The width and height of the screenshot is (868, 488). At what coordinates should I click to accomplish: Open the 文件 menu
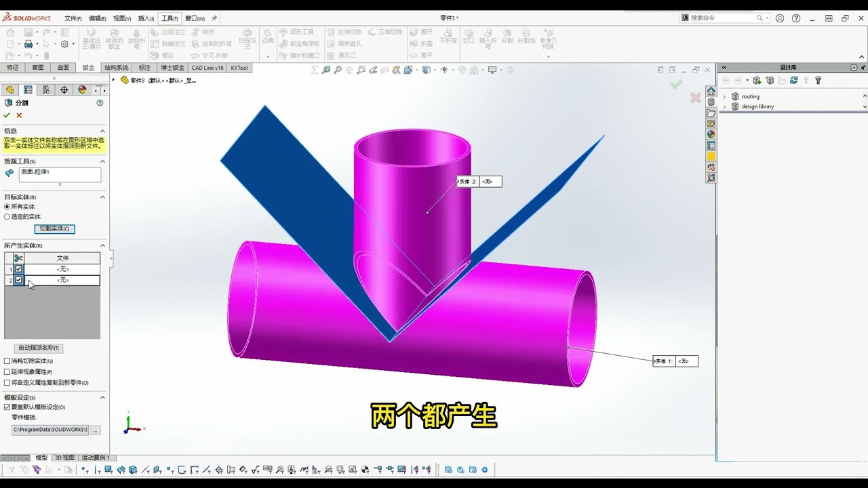pos(73,18)
